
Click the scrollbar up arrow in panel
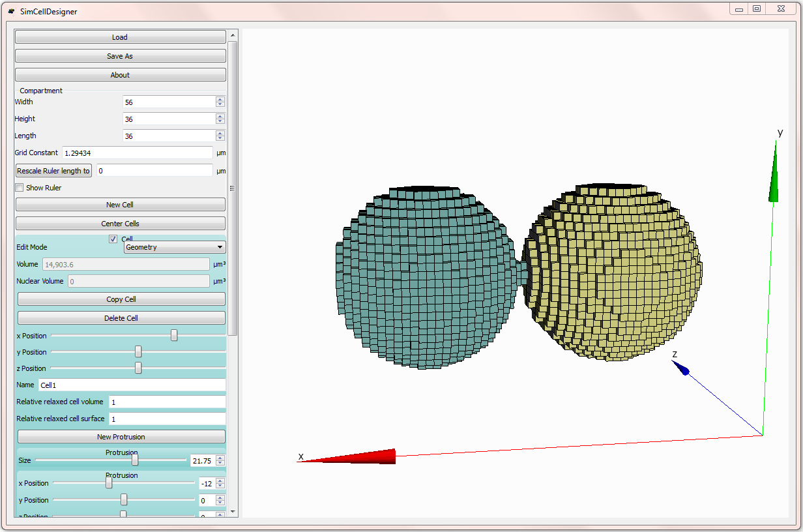[233, 34]
